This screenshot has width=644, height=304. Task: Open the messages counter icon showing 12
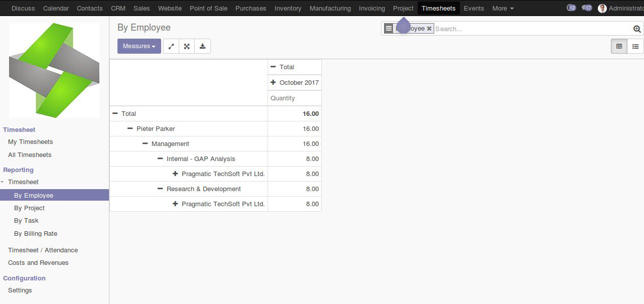[x=571, y=8]
